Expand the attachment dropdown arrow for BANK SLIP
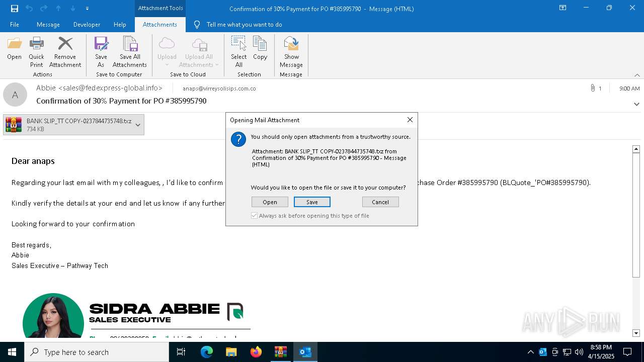Image resolution: width=644 pixels, height=362 pixels. point(137,125)
